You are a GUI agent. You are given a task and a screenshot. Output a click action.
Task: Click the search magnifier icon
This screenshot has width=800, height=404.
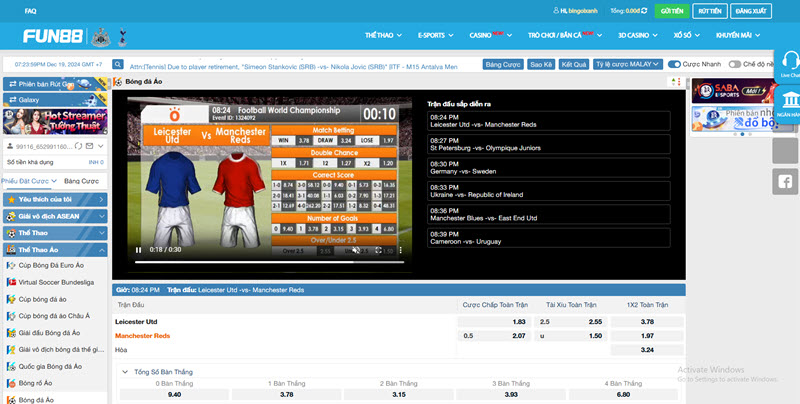[x=118, y=64]
